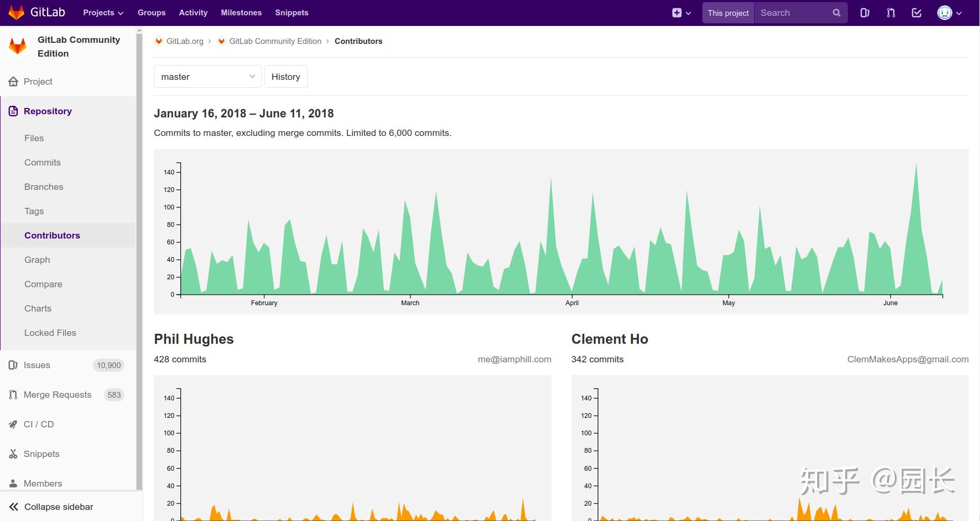Click the merge requests icon in the top navbar
The width and height of the screenshot is (980, 521).
coord(890,12)
